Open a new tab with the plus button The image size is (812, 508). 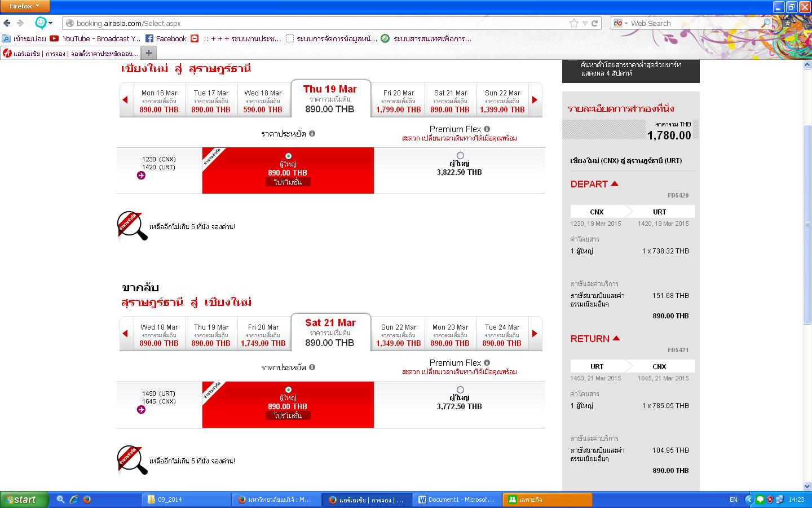[149, 53]
